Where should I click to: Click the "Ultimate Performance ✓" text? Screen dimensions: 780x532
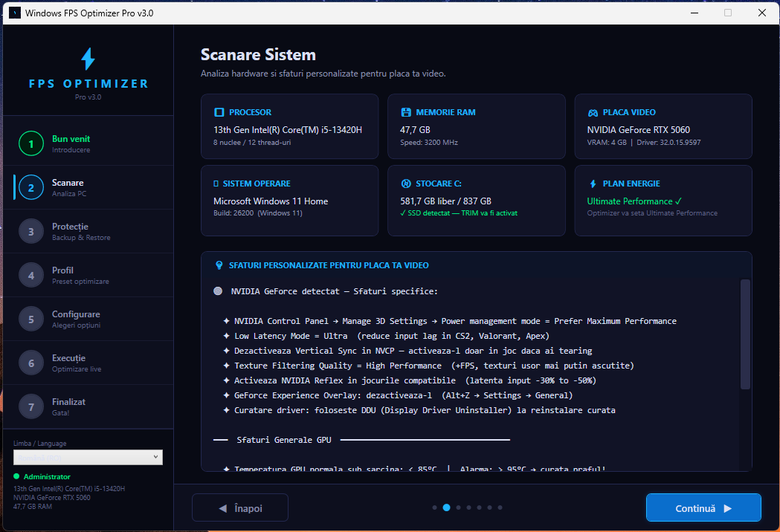(x=634, y=201)
